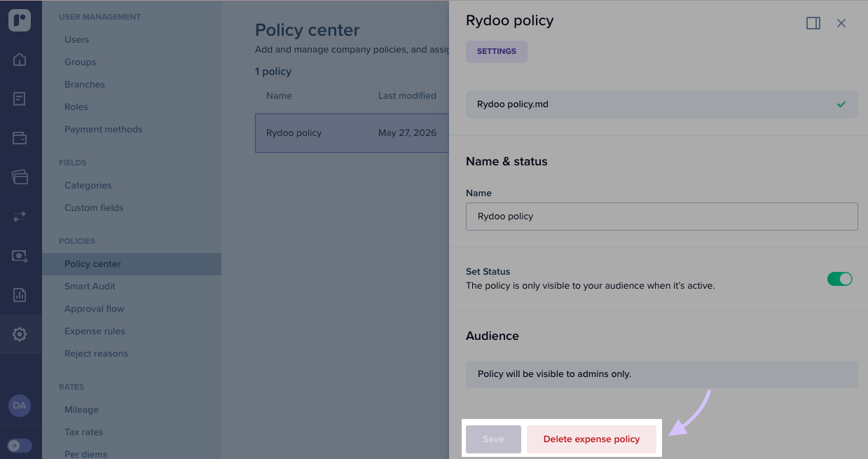Click the May 27, 2026 date cell
Image resolution: width=868 pixels, height=459 pixels.
point(407,133)
